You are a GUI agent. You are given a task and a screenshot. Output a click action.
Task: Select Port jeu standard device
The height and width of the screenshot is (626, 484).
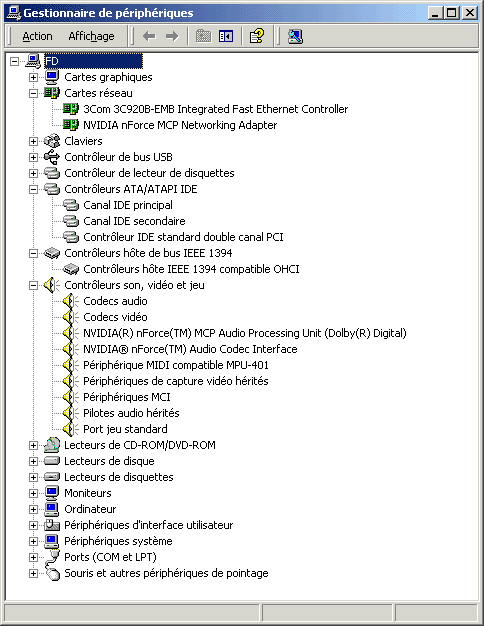(125, 429)
